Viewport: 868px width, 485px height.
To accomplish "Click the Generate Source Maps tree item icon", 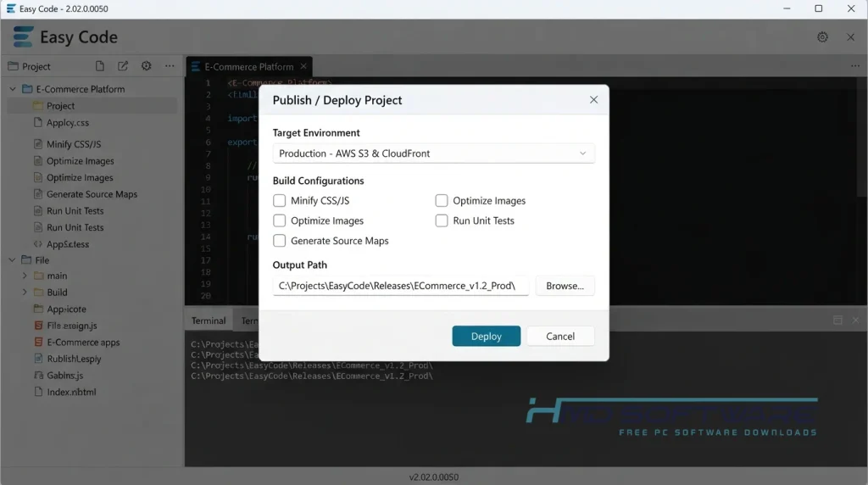I will pyautogui.click(x=37, y=194).
